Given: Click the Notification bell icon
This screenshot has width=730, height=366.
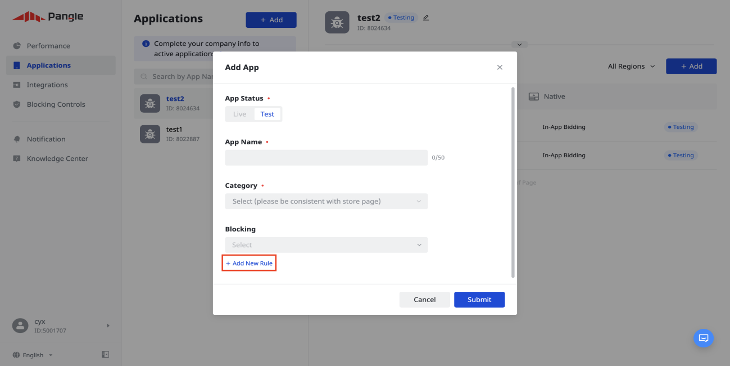Looking at the screenshot, I should pos(17,139).
